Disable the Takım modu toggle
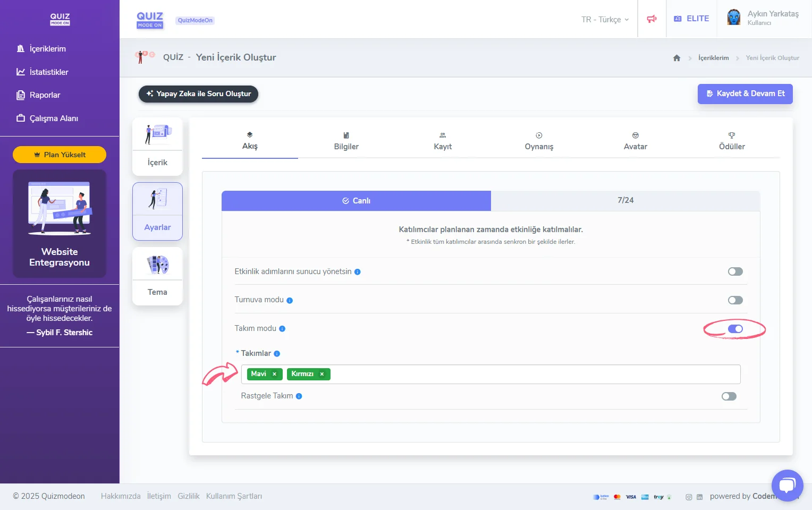Image resolution: width=812 pixels, height=510 pixels. pos(735,329)
